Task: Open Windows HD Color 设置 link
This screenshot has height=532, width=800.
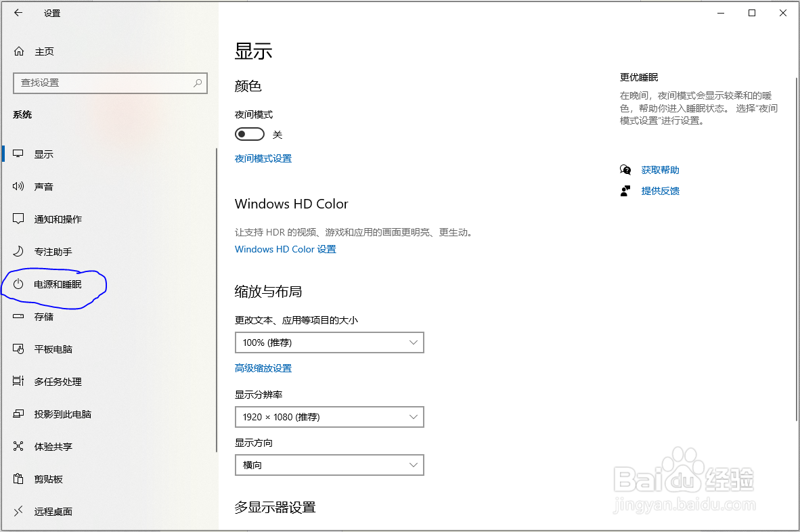Action: point(285,249)
